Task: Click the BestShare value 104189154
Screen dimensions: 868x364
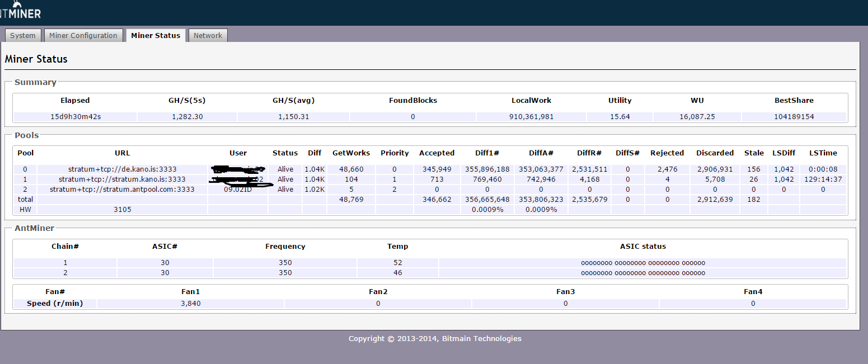Action: click(794, 117)
